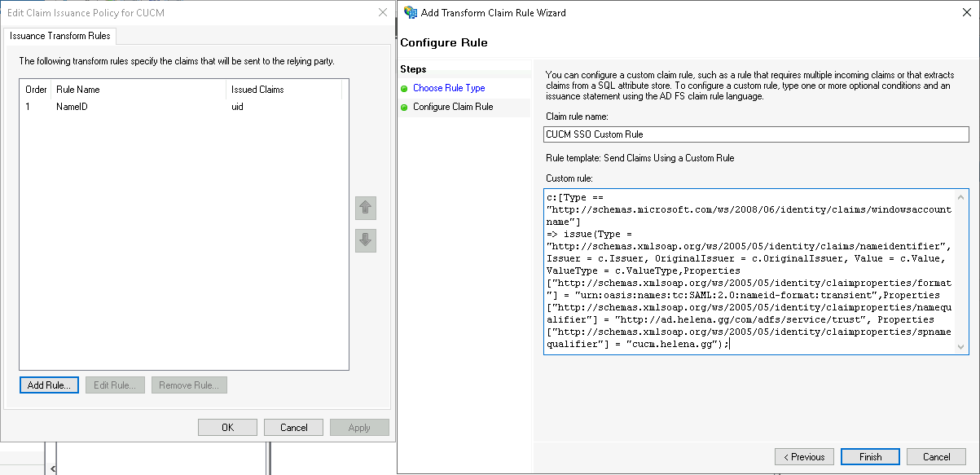Click the green Configure Claim Rule bullet
This screenshot has height=475, width=980.
(404, 107)
